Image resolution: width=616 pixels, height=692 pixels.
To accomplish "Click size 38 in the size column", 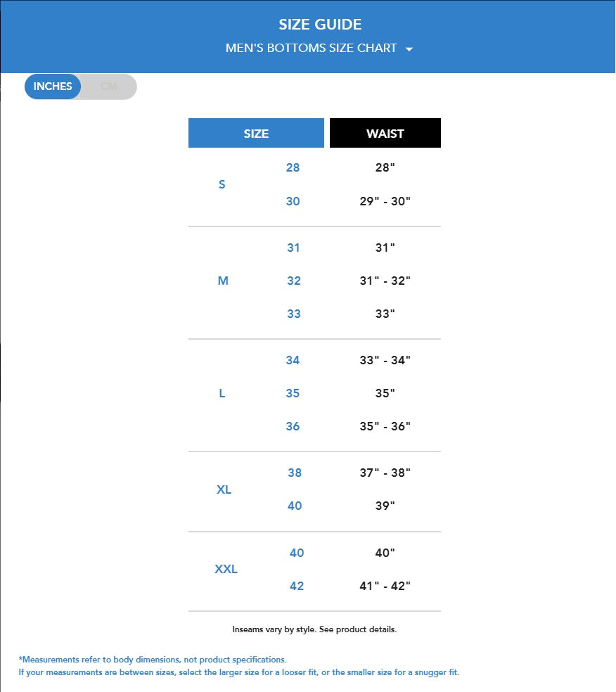I will (x=295, y=473).
